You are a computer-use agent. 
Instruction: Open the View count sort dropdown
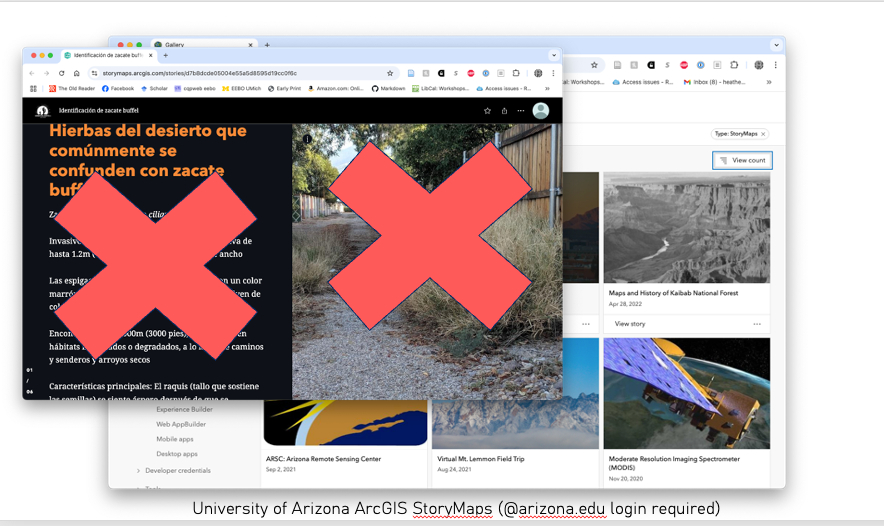click(x=742, y=160)
